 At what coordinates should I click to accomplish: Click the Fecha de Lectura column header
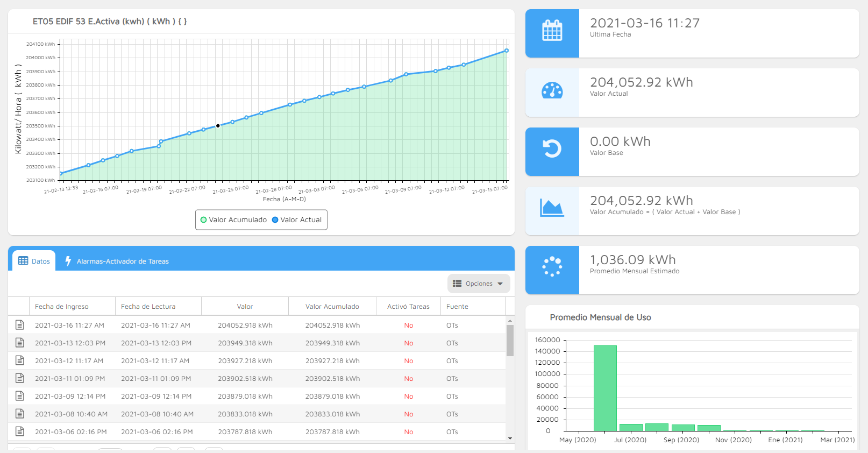(148, 307)
